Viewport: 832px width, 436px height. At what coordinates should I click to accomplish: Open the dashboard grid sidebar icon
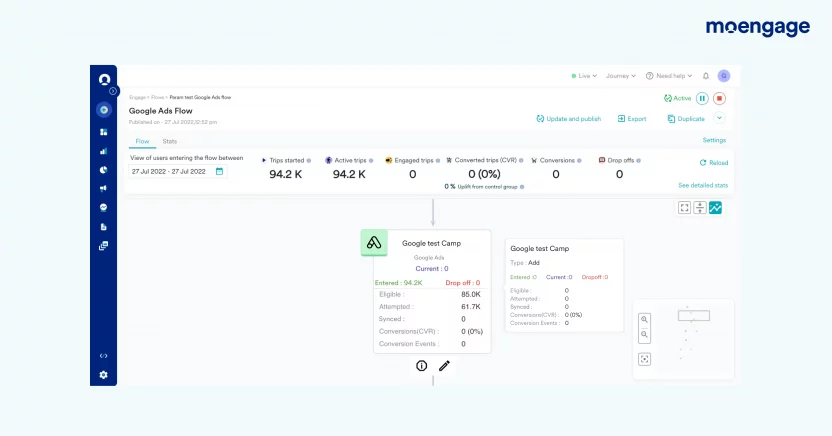[103, 132]
